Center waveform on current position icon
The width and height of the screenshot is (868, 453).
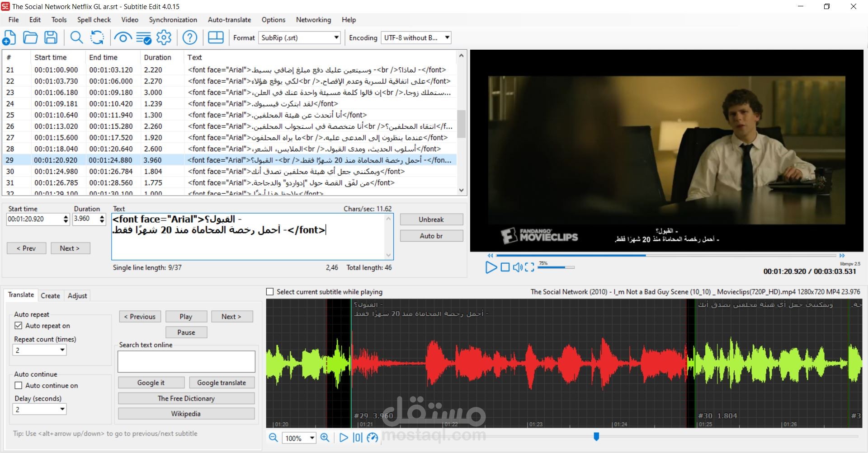[x=358, y=438]
